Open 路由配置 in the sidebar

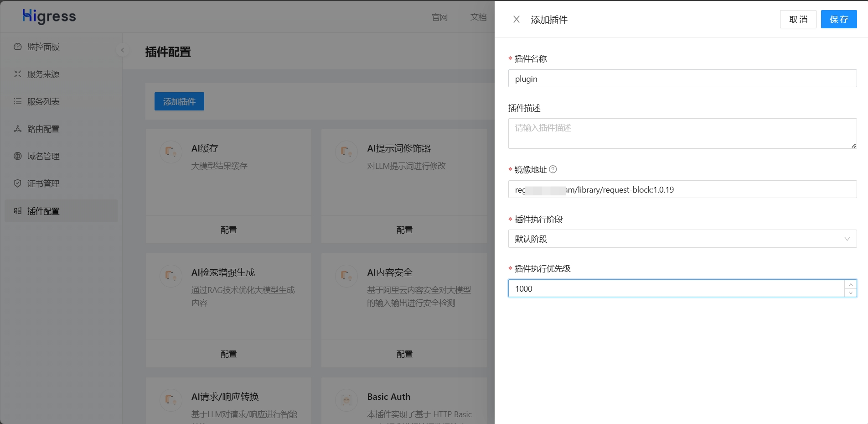[x=61, y=129]
